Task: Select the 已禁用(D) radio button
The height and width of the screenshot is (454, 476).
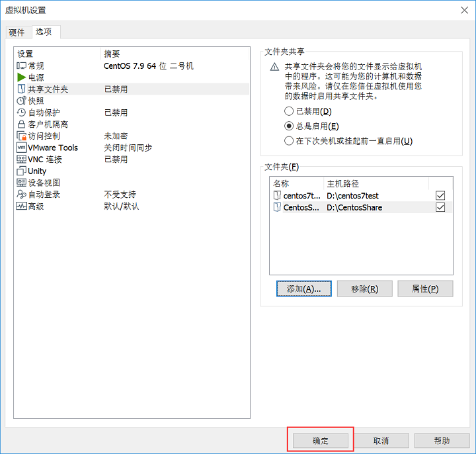Action: pos(289,111)
